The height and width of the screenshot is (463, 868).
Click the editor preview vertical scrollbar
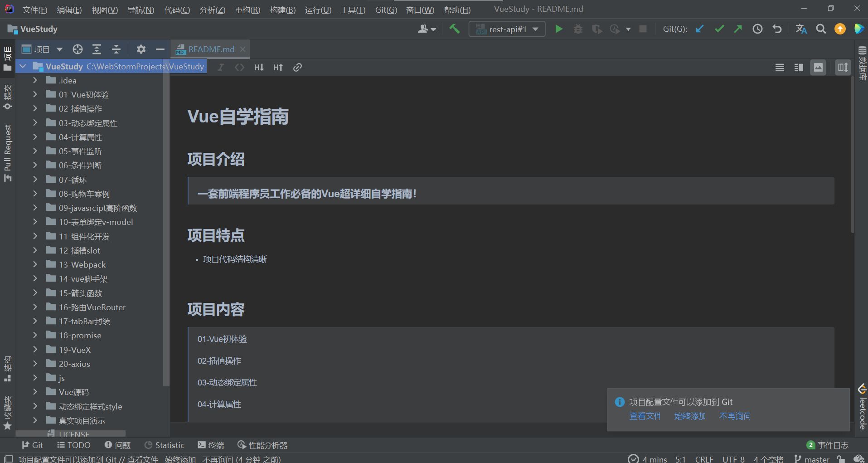point(853,154)
